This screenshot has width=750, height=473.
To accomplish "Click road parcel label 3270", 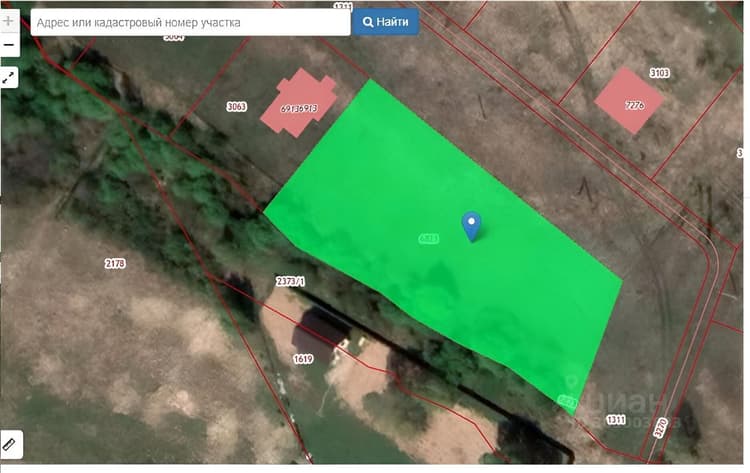I will [660, 427].
